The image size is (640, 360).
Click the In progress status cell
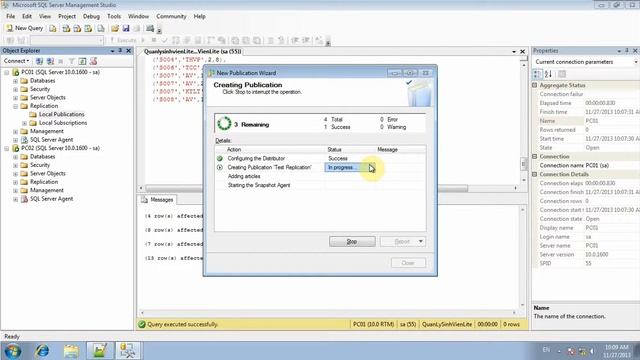click(x=350, y=167)
